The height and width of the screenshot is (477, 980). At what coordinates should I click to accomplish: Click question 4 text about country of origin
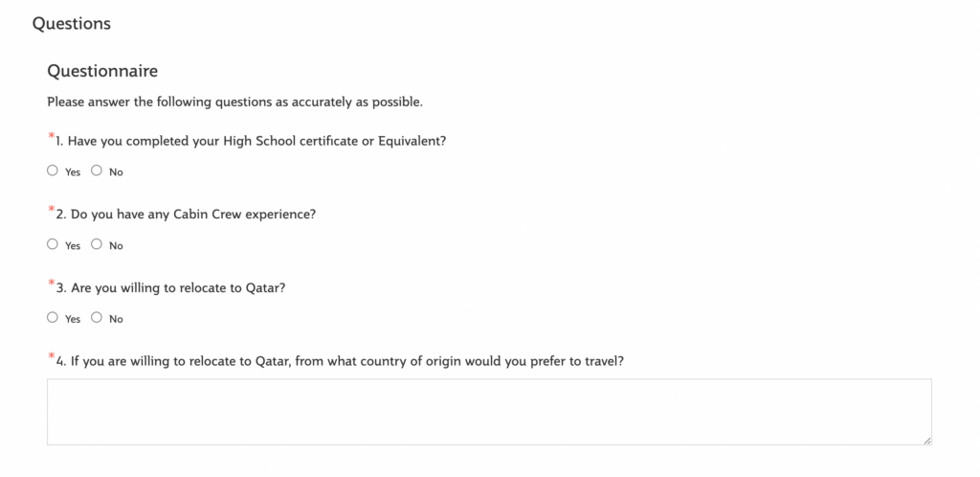tap(340, 361)
